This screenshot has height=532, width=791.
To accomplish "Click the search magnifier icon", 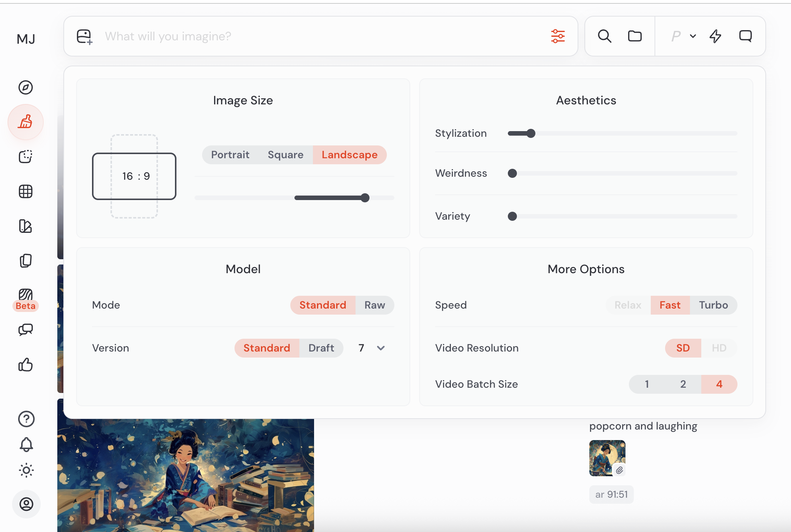I will coord(604,36).
